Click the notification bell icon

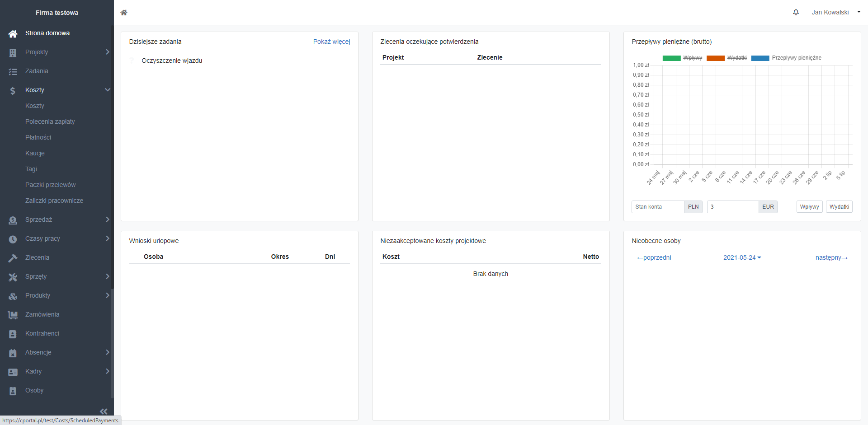coord(796,12)
